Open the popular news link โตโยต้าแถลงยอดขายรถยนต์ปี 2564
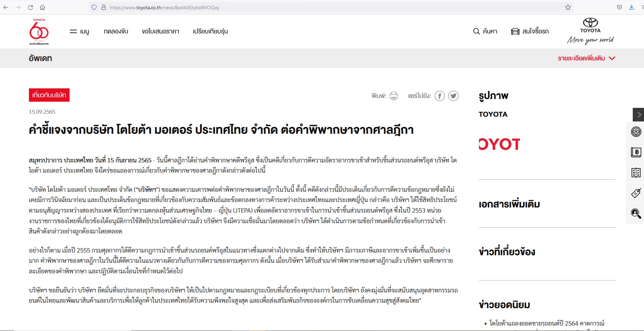644x331 pixels. [547, 323]
